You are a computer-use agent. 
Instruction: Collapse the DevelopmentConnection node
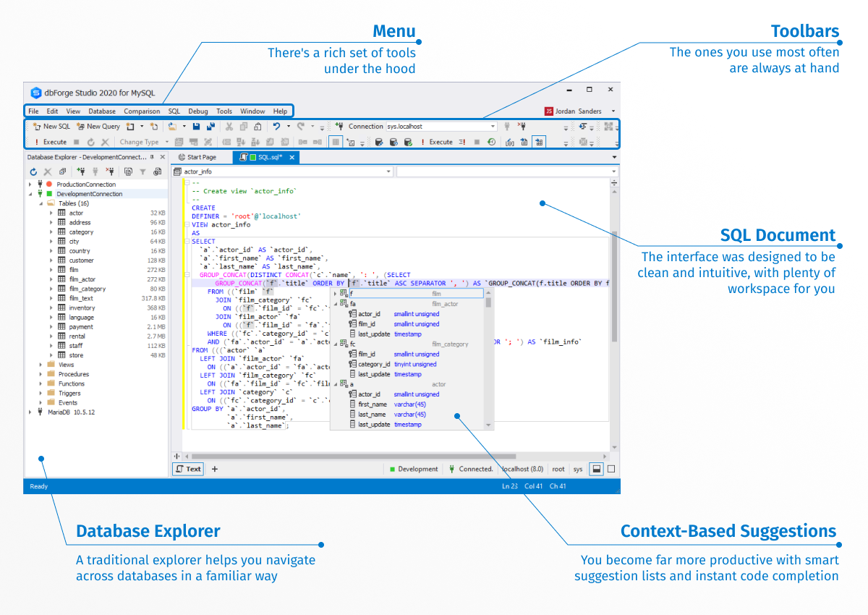[30, 194]
